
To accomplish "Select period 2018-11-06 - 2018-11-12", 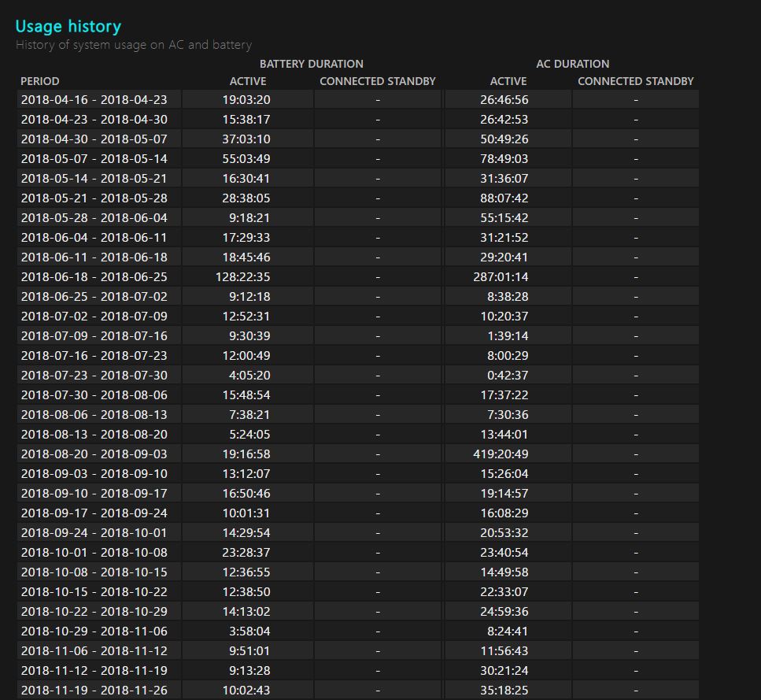I will coord(94,650).
